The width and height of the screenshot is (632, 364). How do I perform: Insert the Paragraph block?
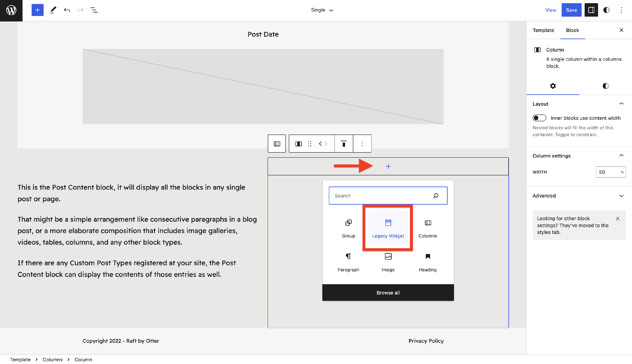tap(348, 262)
